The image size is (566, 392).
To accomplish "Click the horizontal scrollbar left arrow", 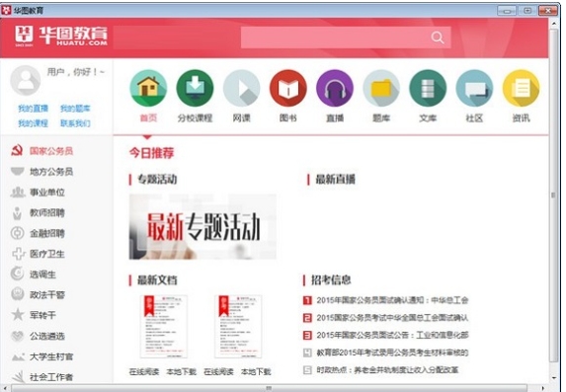I will 5,388.
